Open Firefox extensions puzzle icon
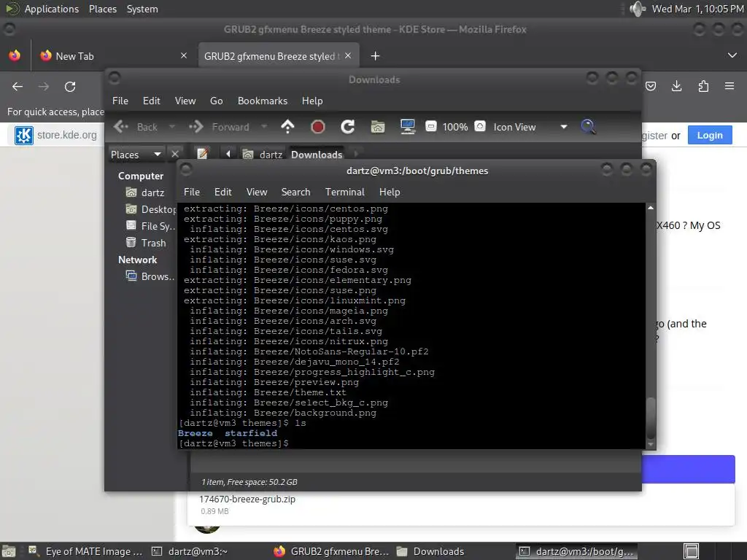Screen dimensions: 747x560 point(703,86)
